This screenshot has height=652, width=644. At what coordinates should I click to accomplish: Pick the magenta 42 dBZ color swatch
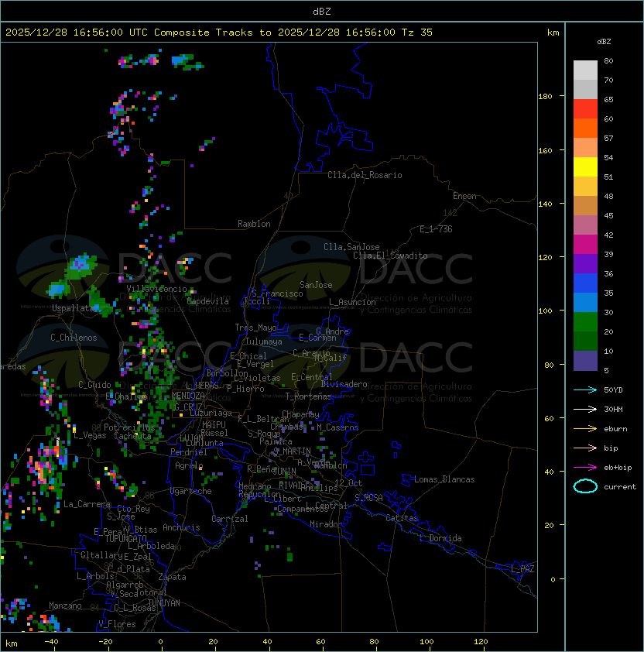tap(585, 245)
